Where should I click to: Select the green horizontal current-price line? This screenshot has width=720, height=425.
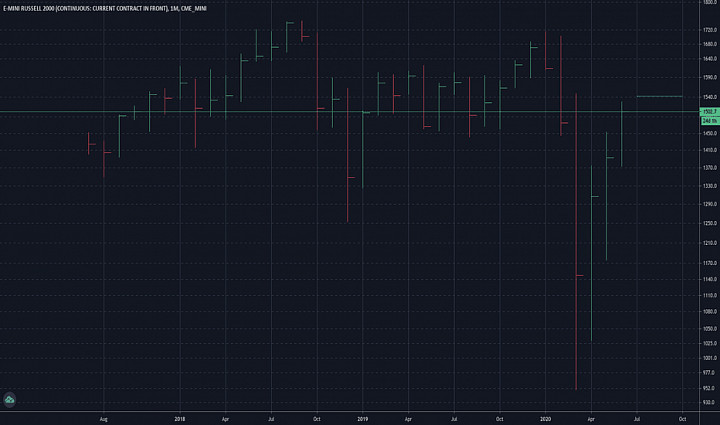tap(349, 112)
